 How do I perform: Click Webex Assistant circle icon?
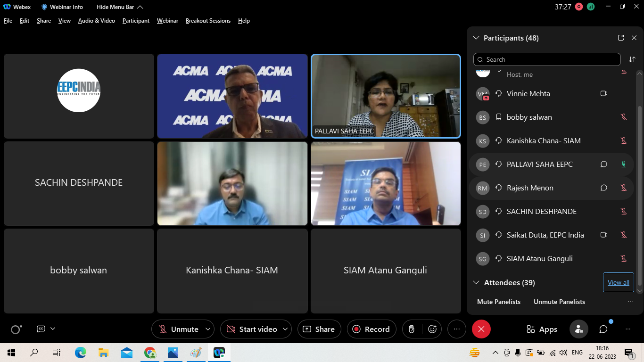pyautogui.click(x=16, y=329)
